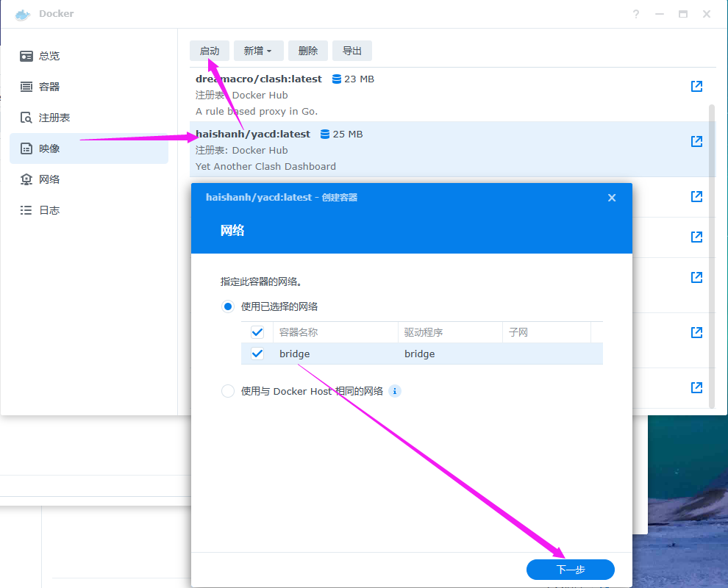Open the 网络 network sidebar section
Viewport: 728px width, 588px height.
click(89, 179)
